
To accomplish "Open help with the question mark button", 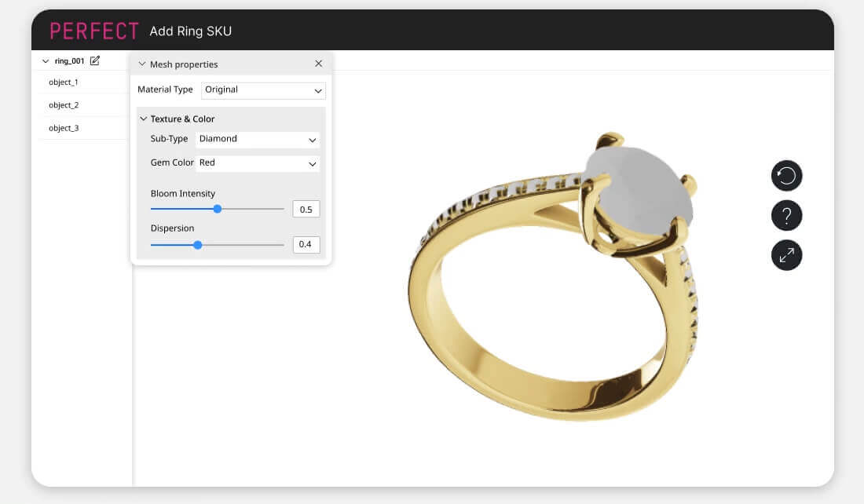I will [x=786, y=215].
